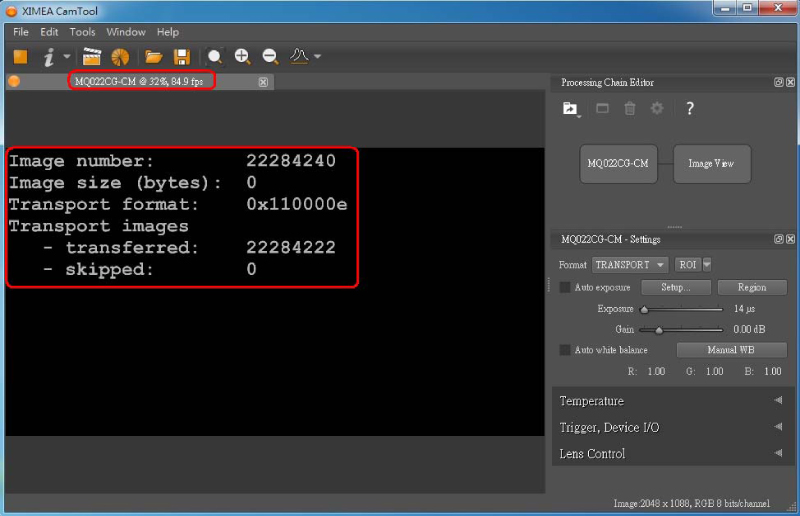Click the image number value 22284240

pyautogui.click(x=291, y=161)
